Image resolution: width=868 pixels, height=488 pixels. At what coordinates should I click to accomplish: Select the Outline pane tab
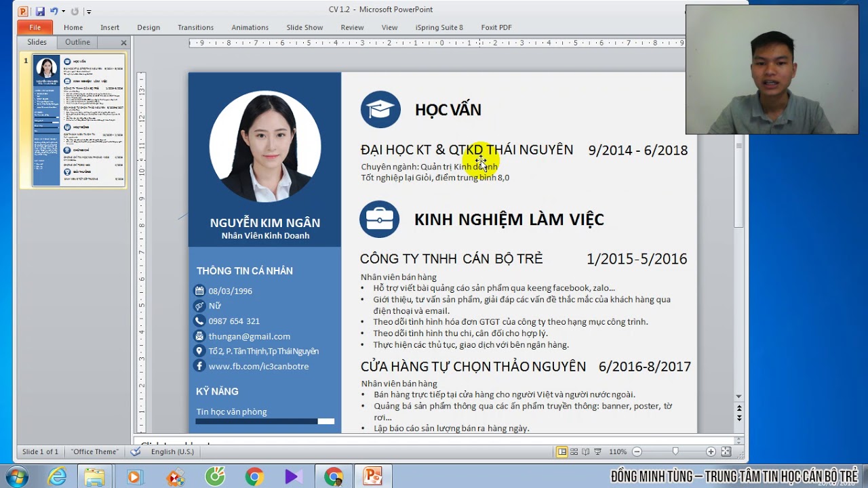[x=77, y=42]
